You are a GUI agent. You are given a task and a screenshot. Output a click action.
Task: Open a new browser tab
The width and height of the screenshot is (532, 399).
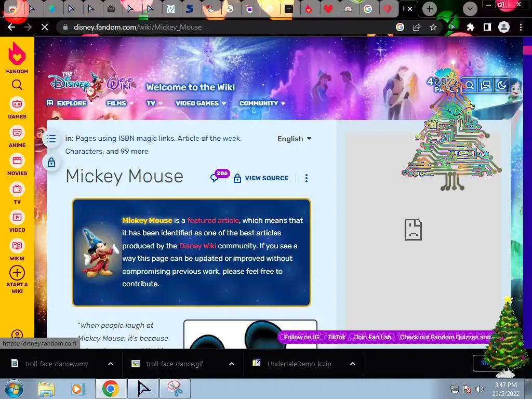[x=430, y=9]
